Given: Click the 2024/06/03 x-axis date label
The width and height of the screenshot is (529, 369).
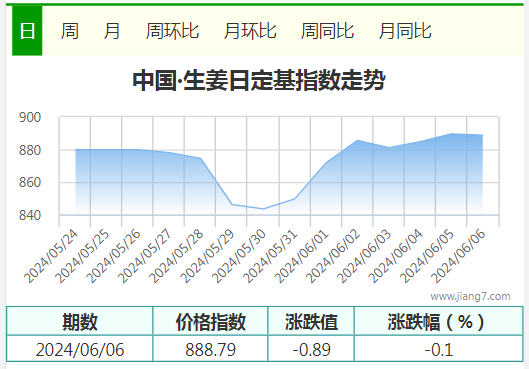Looking at the screenshot, I should (x=364, y=256).
